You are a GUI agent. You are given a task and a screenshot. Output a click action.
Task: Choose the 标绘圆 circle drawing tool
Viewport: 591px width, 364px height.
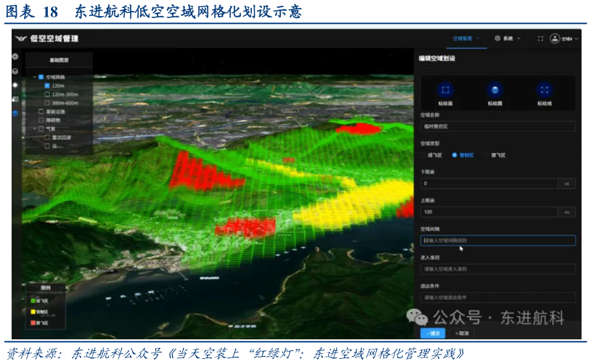coord(495,90)
